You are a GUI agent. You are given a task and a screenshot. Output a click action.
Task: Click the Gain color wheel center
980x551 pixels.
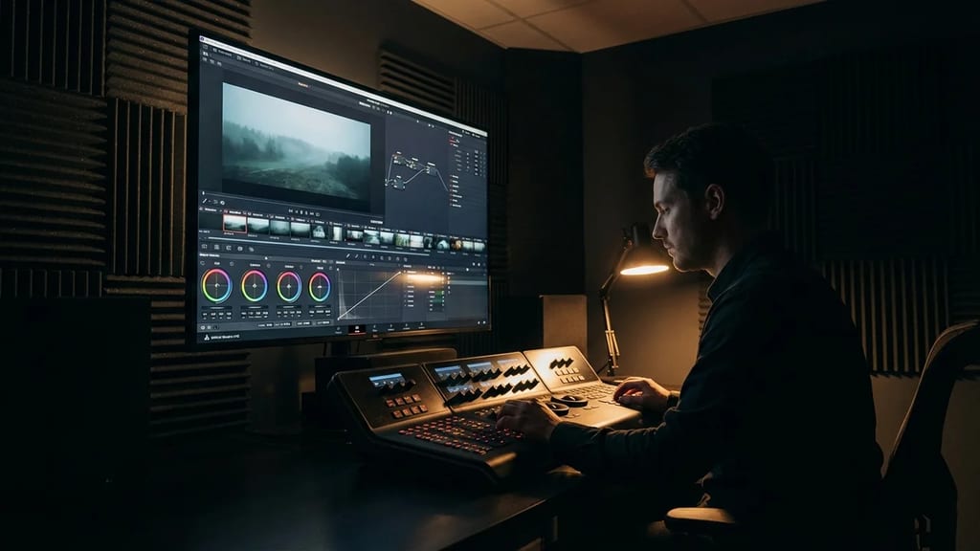(x=289, y=286)
